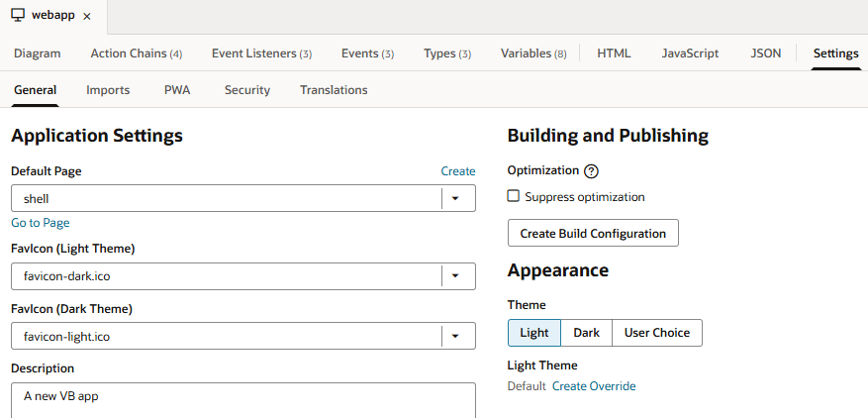This screenshot has height=418, width=868.
Task: Choose the User Choice theme option
Action: pos(657,333)
